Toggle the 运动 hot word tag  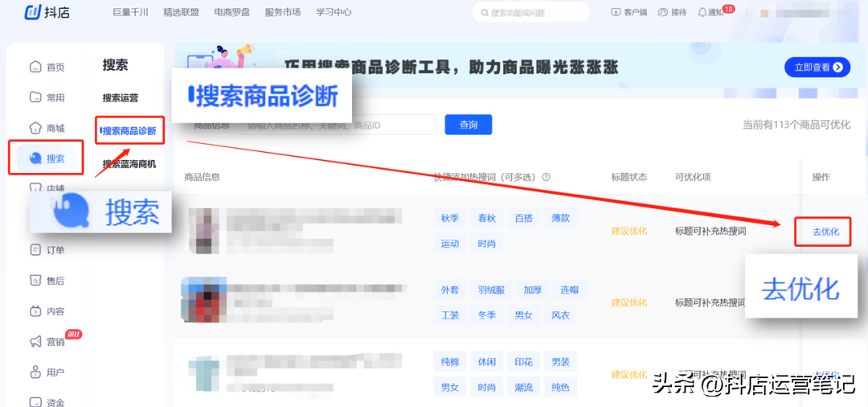point(450,244)
